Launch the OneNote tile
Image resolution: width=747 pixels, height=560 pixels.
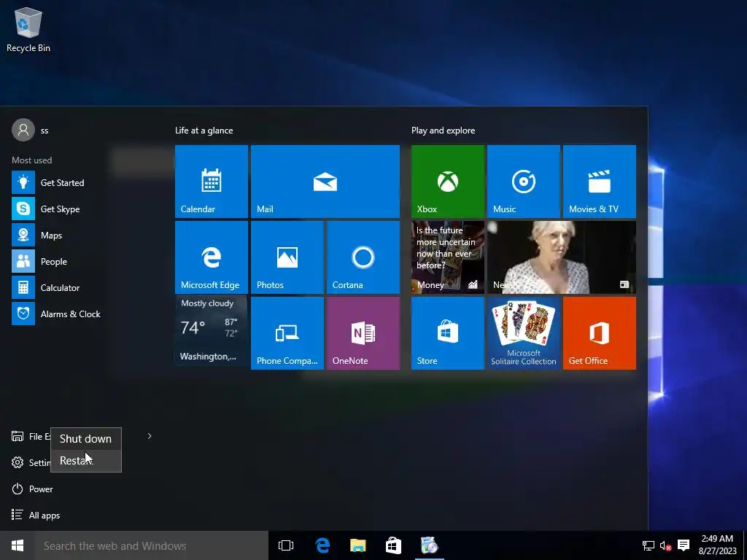(363, 332)
